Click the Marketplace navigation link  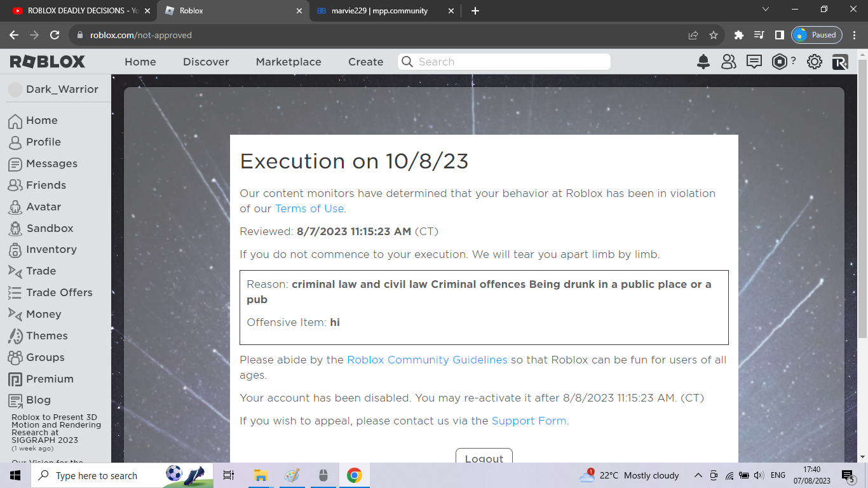pos(288,62)
